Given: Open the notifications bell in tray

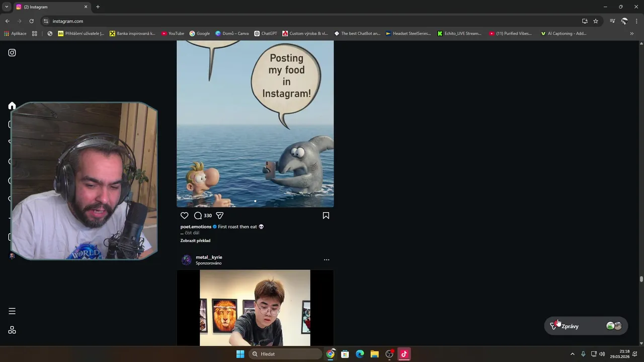Looking at the screenshot, I should click(635, 354).
